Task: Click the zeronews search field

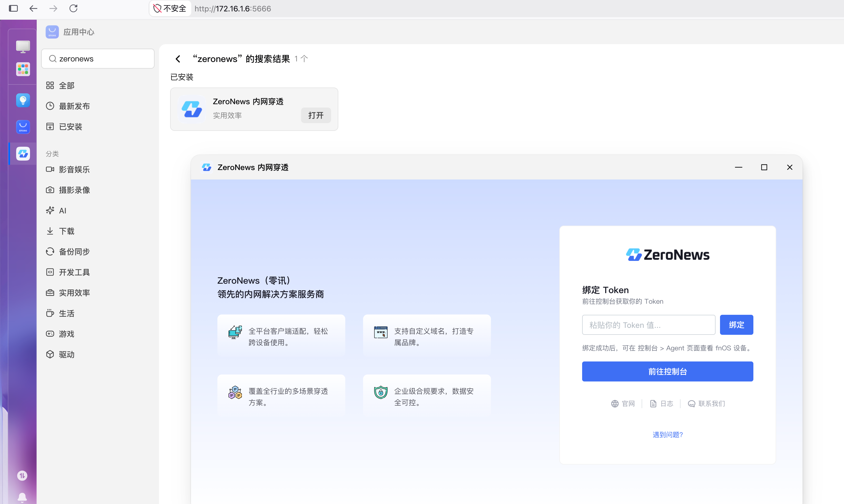Action: point(98,59)
